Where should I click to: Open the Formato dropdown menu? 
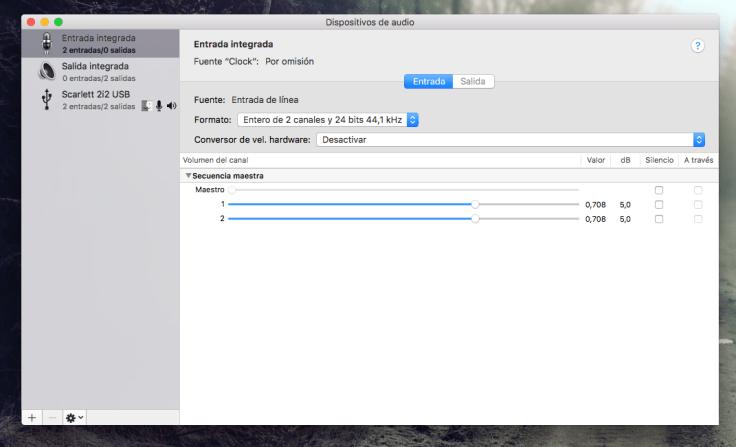[327, 120]
